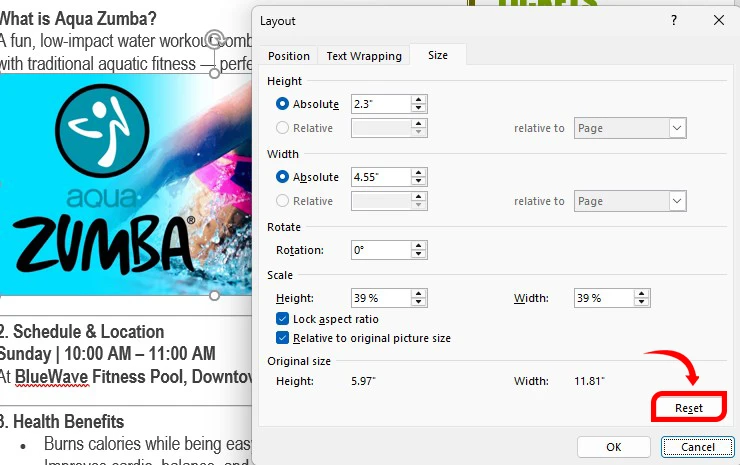The image size is (740, 465).
Task: Switch to the Position tab
Action: (288, 56)
